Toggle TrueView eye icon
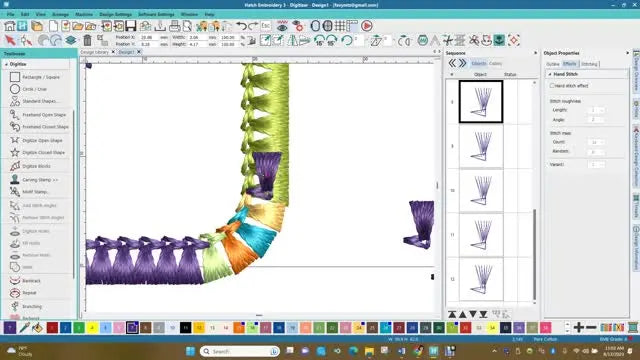 tap(282, 26)
